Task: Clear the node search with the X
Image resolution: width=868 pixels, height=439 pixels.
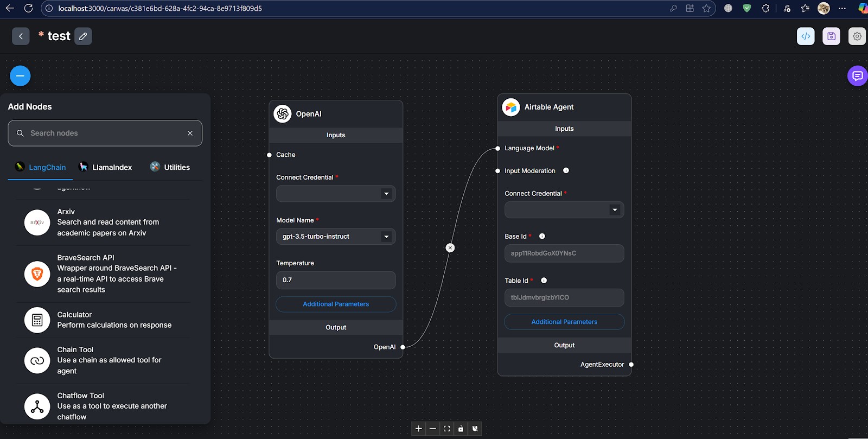Action: [x=190, y=133]
